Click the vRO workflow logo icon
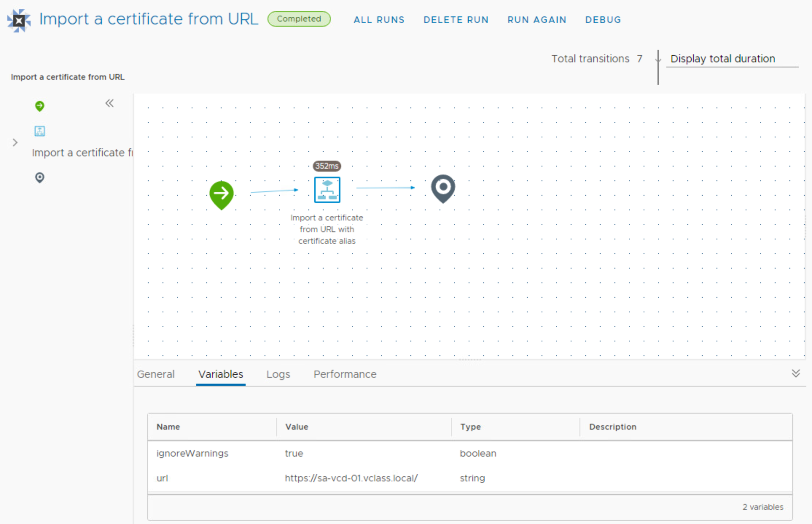The height and width of the screenshot is (524, 812). (19, 20)
